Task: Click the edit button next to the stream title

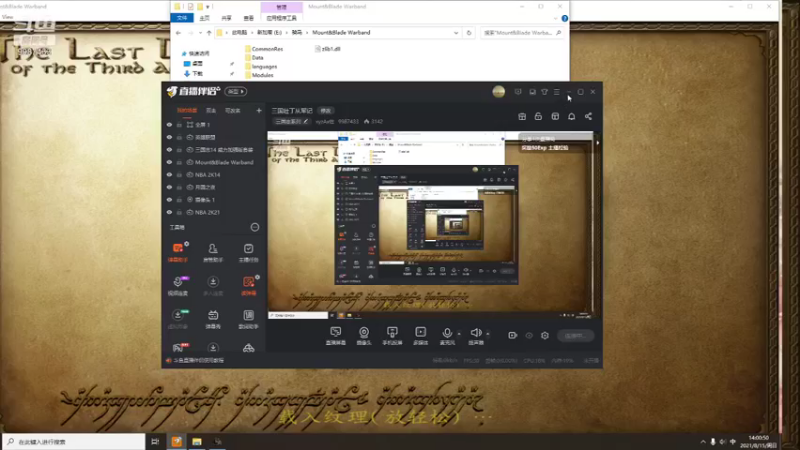Action: (326, 111)
